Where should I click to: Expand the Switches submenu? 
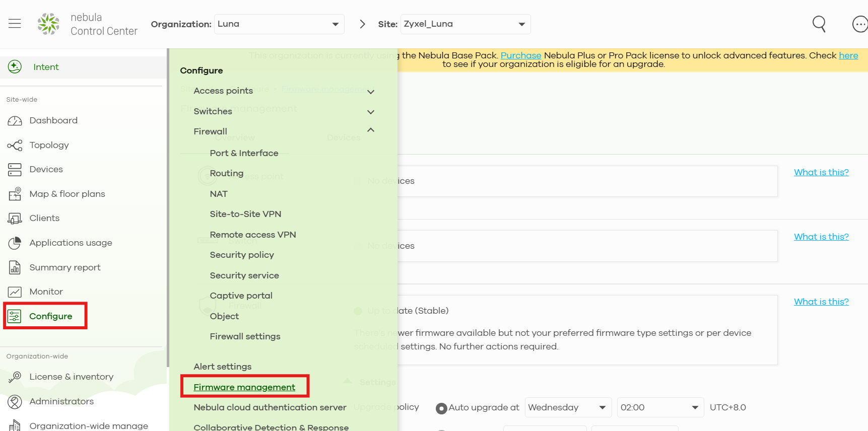(371, 112)
